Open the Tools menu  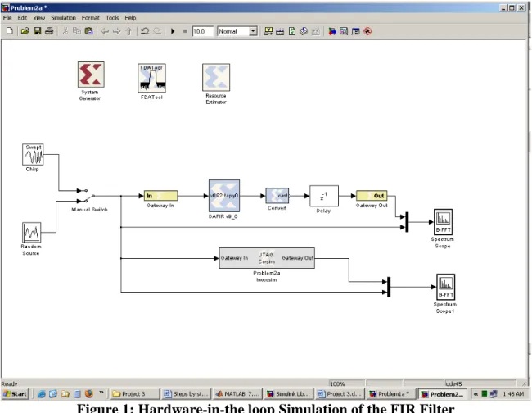pyautogui.click(x=112, y=18)
